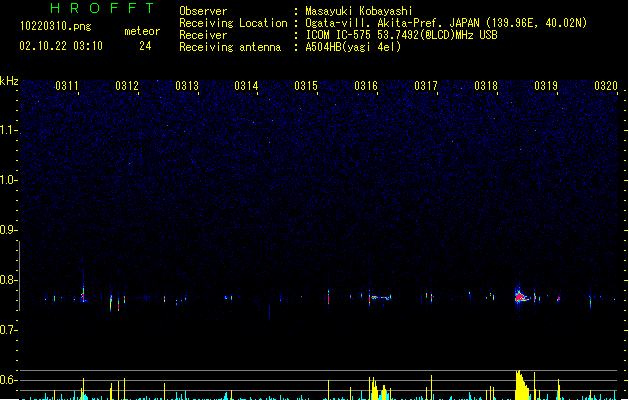
Task: Click the HROFFT title text
Action: coord(102,8)
